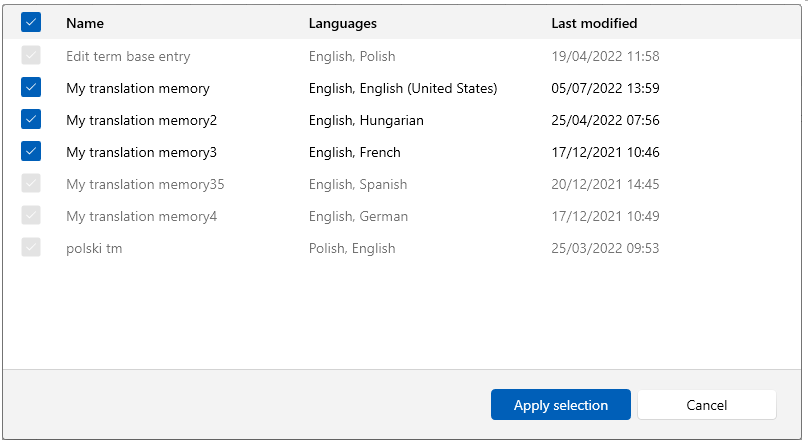
Task: Click the English, Hungarian languages cell
Action: 366,120
